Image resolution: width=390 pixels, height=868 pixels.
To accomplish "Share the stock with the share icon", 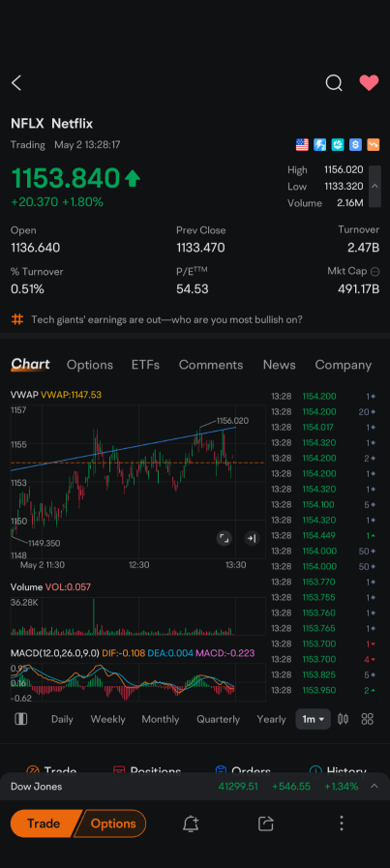I will [266, 823].
